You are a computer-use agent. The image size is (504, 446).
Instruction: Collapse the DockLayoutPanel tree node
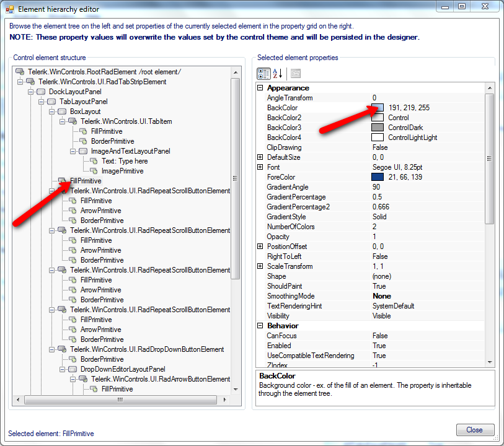tap(30, 92)
